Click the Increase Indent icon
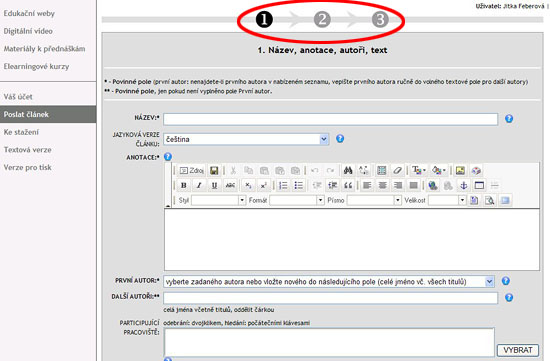Screen dimensions: 550x361 pyautogui.click(x=332, y=185)
